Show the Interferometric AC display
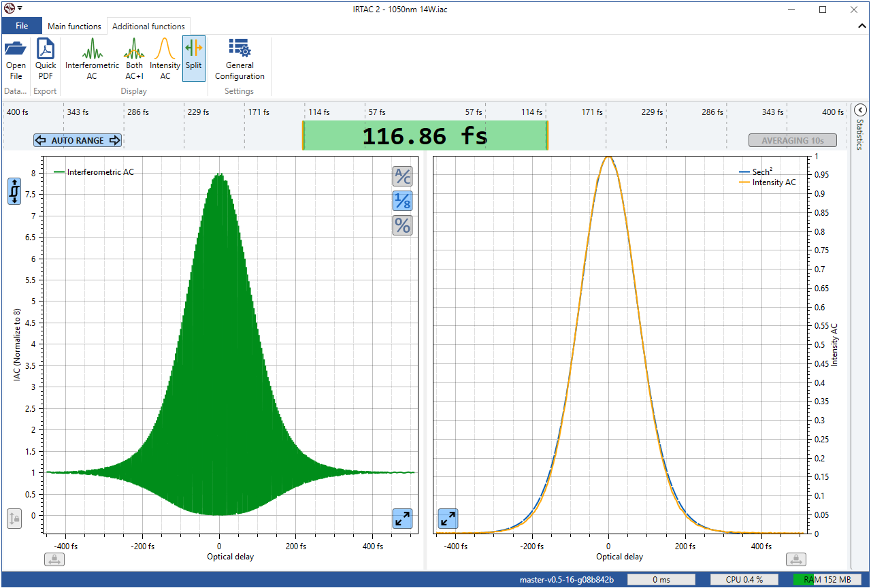This screenshot has height=588, width=871. coord(92,59)
